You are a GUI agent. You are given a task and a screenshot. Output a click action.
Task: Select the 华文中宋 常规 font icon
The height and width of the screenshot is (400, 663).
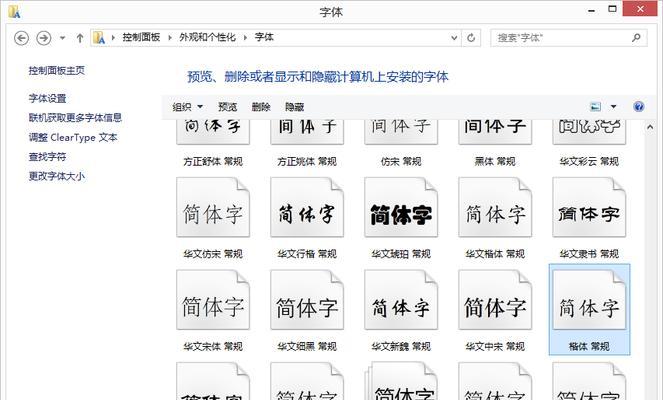tap(495, 300)
